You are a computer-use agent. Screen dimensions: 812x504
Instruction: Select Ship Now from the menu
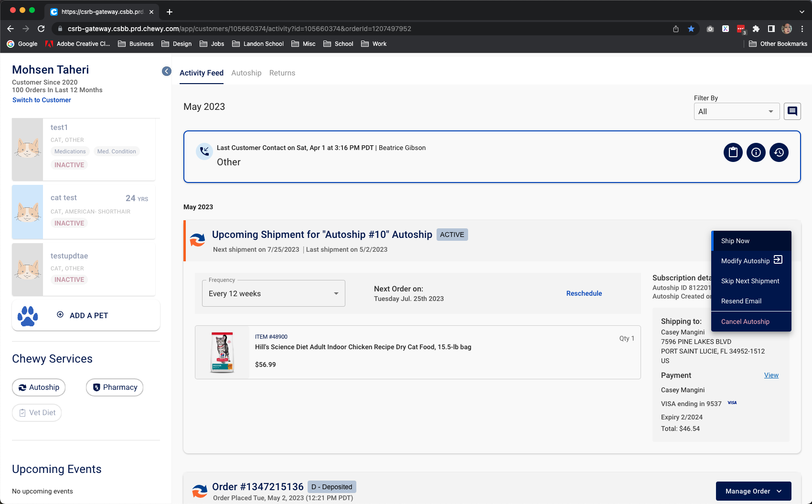point(751,241)
